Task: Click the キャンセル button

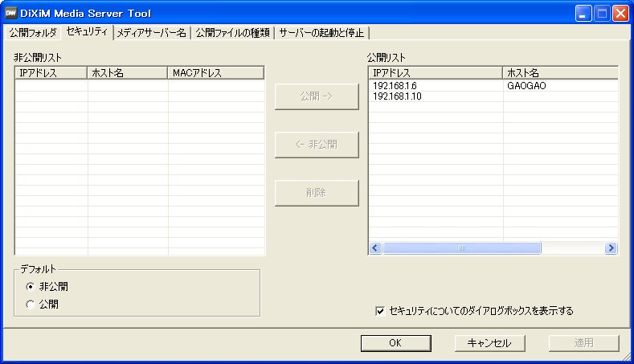Action: pyautogui.click(x=489, y=343)
